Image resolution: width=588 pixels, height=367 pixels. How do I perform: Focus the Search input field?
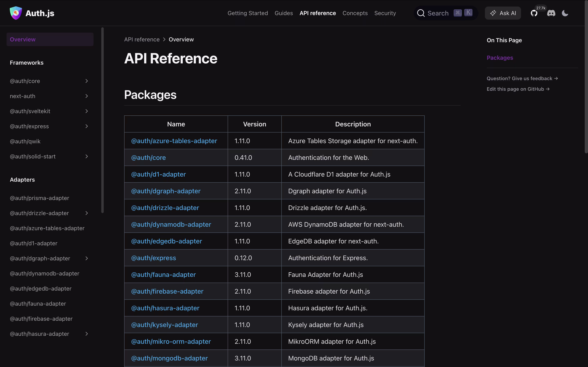click(x=438, y=13)
